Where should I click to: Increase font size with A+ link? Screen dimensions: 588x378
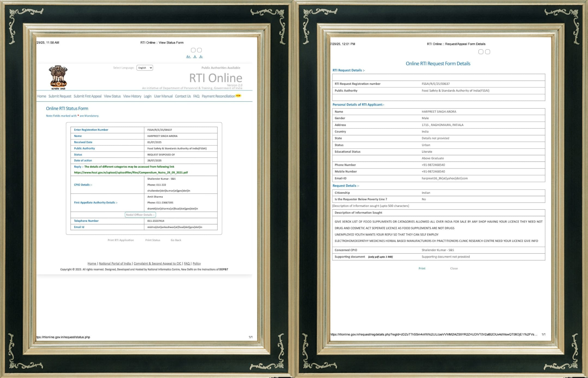pyautogui.click(x=188, y=57)
